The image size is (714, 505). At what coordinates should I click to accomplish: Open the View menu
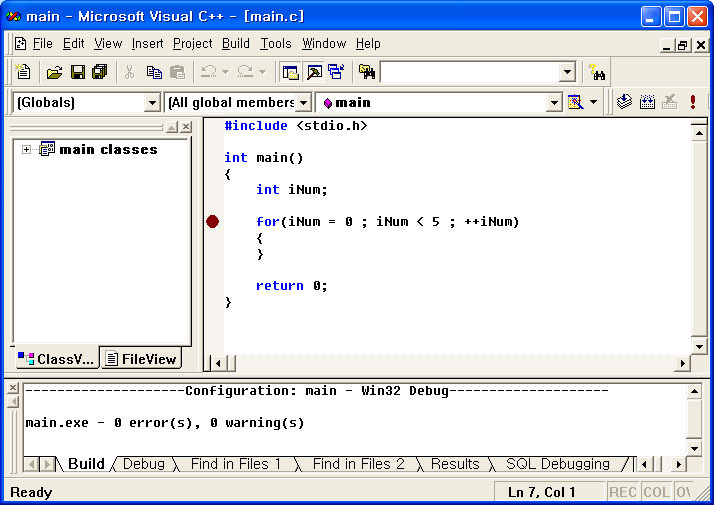[x=108, y=44]
